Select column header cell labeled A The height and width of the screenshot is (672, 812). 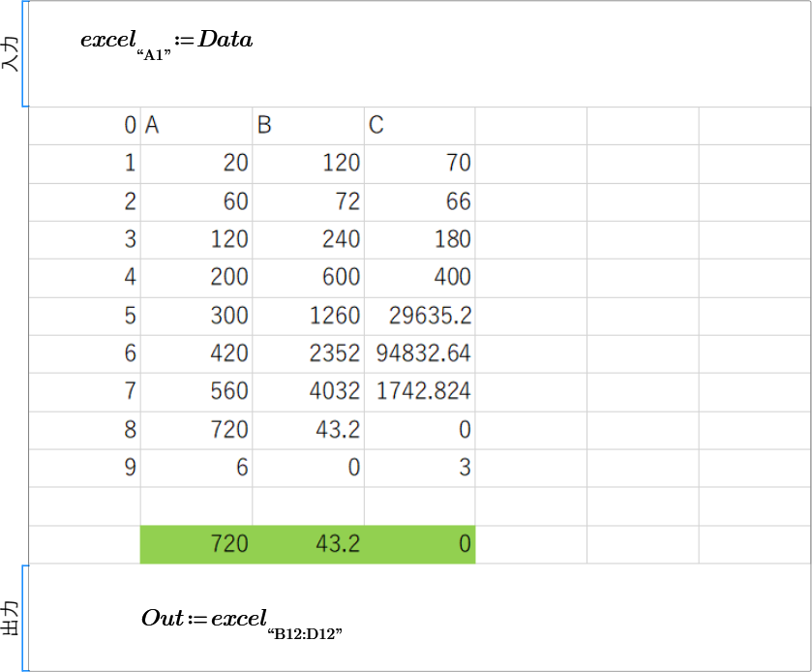pyautogui.click(x=196, y=126)
